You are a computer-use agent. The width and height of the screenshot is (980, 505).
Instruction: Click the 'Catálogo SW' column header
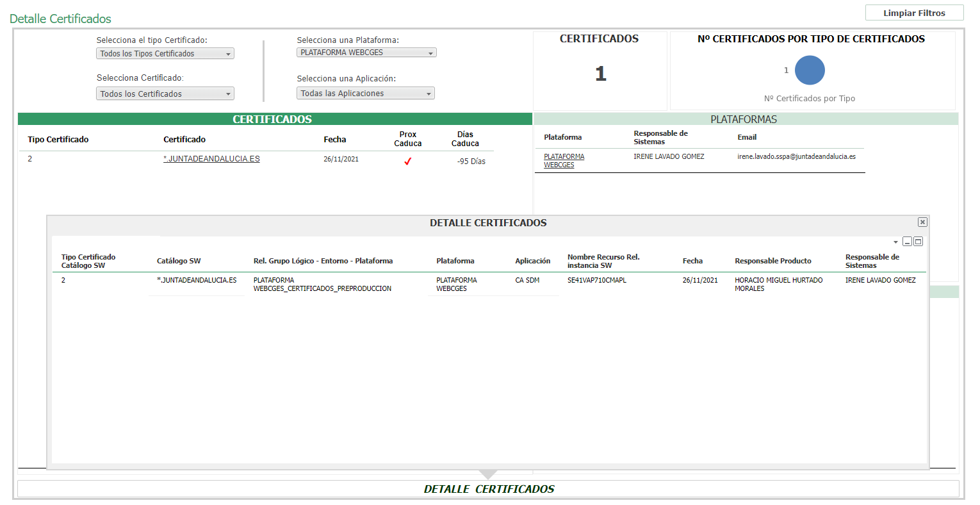coord(179,261)
